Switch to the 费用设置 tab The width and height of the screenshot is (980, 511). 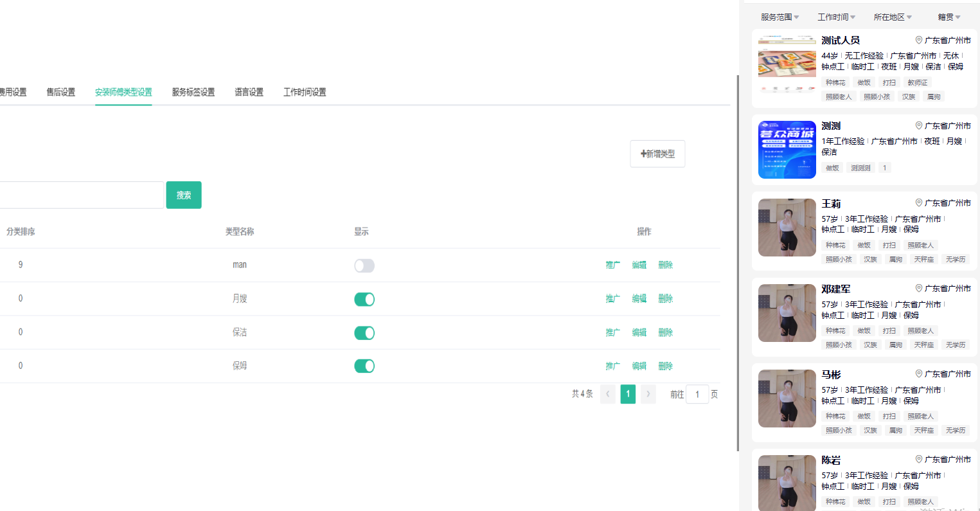coord(13,93)
